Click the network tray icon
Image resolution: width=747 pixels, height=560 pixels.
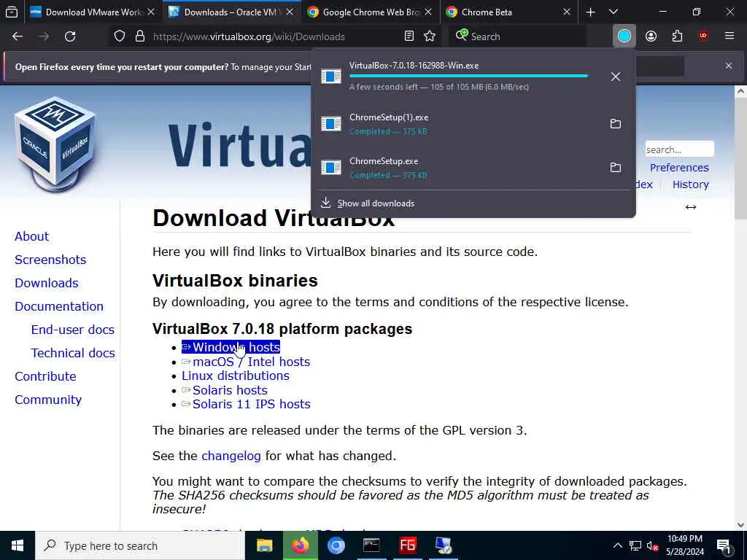pos(635,545)
